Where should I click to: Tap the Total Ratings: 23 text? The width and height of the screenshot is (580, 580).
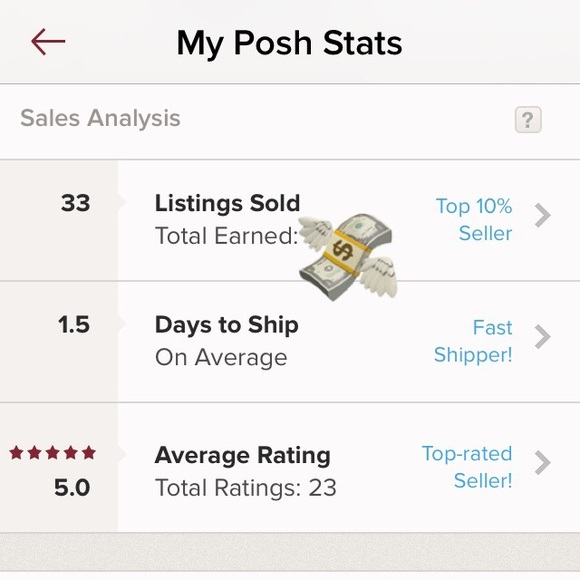click(246, 488)
